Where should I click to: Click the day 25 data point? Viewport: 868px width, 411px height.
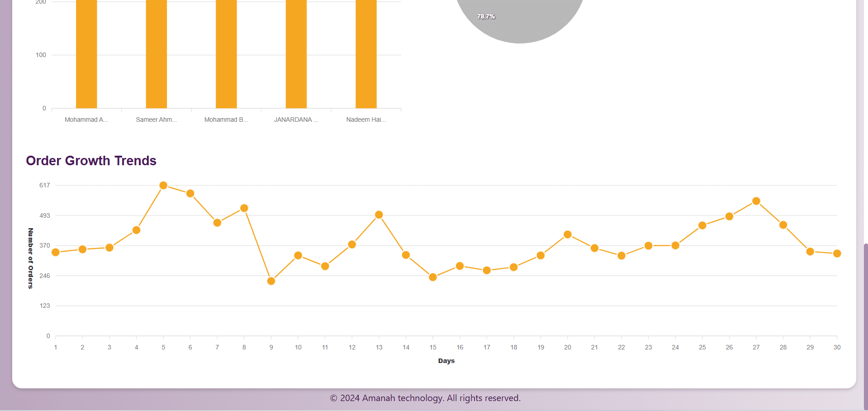(x=702, y=225)
